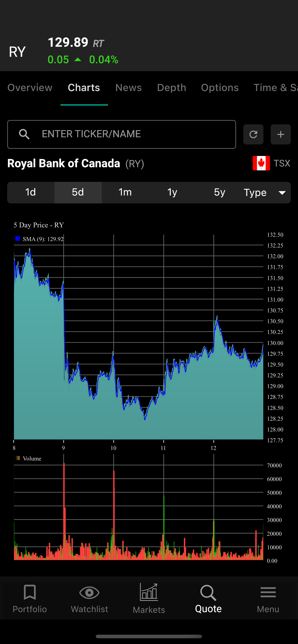Open the Time & Sales tab
The height and width of the screenshot is (644, 298).
pyautogui.click(x=275, y=88)
